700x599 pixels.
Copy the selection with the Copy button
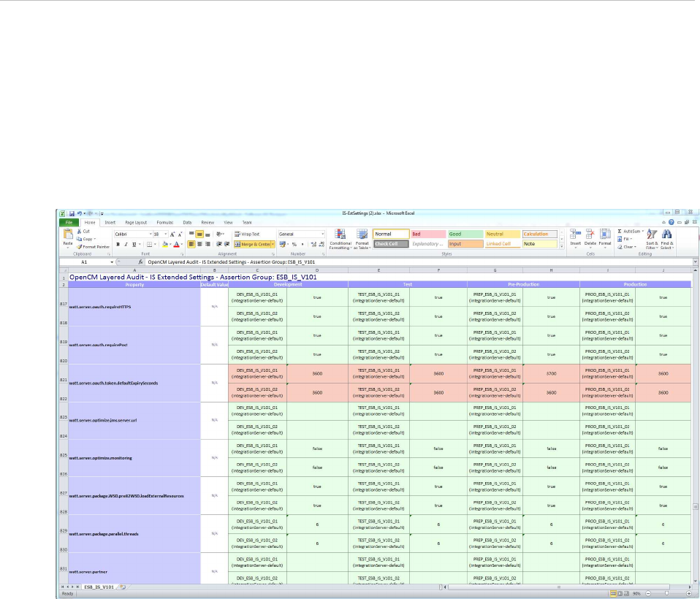85,239
